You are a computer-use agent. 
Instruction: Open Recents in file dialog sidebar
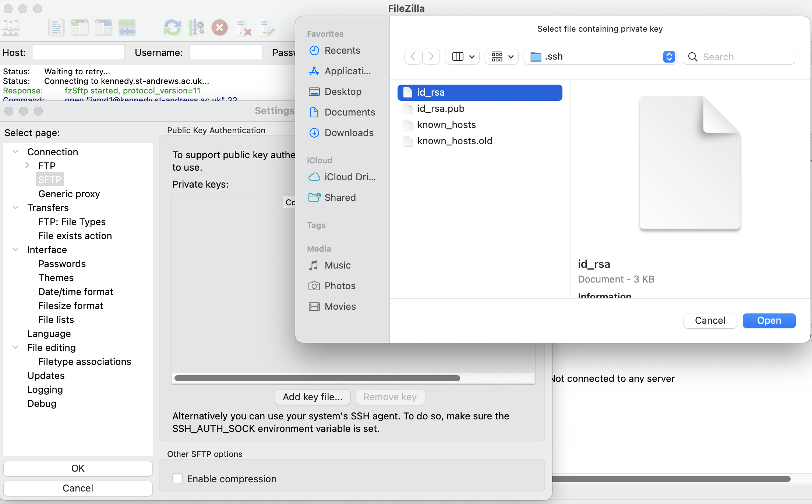342,50
